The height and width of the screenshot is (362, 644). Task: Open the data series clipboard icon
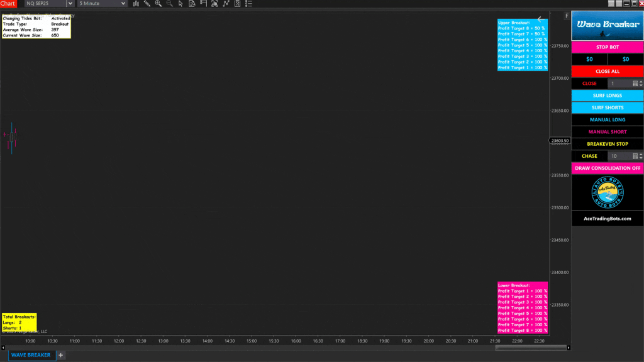(237, 3)
